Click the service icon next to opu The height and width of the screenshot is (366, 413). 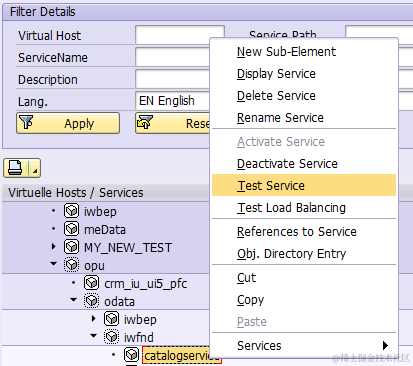pyautogui.click(x=71, y=265)
